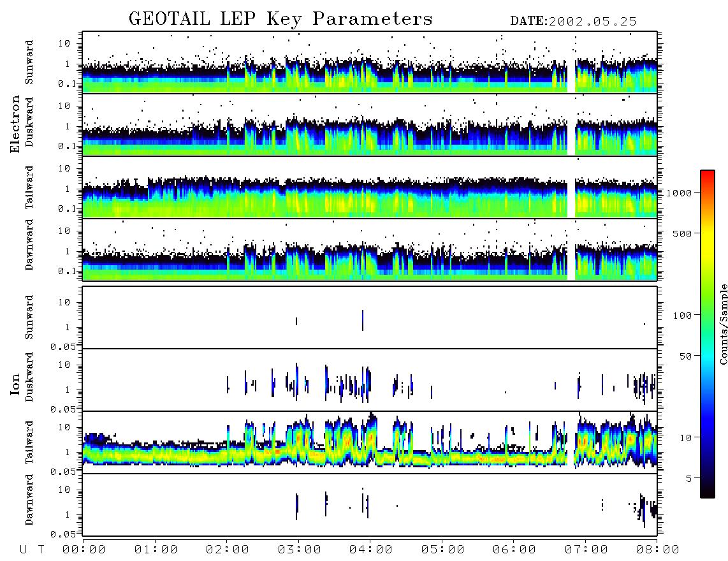Select the Electron Sunward axis label
The height and width of the screenshot is (561, 728).
tap(29, 62)
